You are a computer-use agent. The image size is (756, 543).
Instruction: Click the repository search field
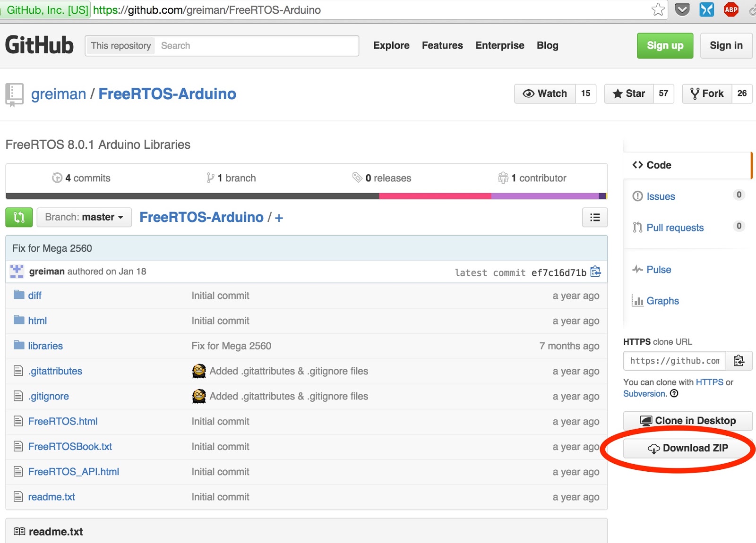tap(258, 46)
